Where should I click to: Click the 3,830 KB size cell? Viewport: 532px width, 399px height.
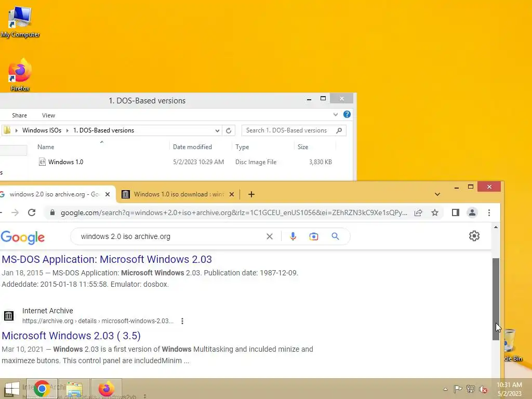tap(320, 162)
